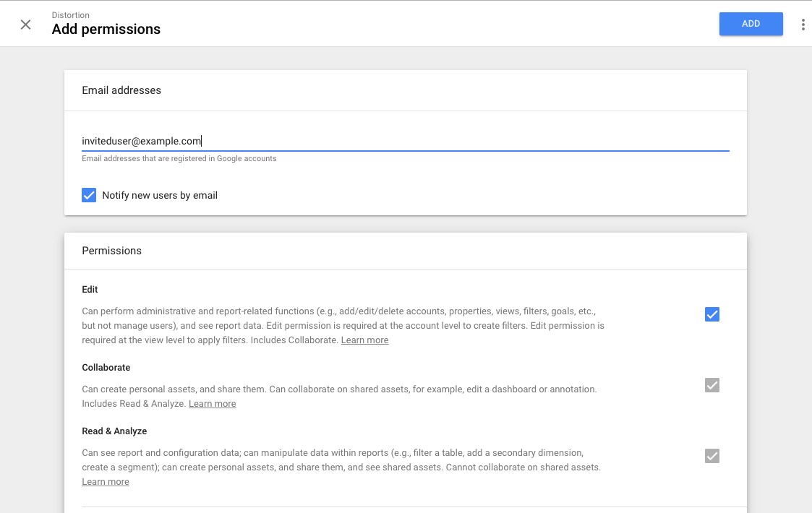
Task: Open the three-dot more options menu
Action: 803,25
